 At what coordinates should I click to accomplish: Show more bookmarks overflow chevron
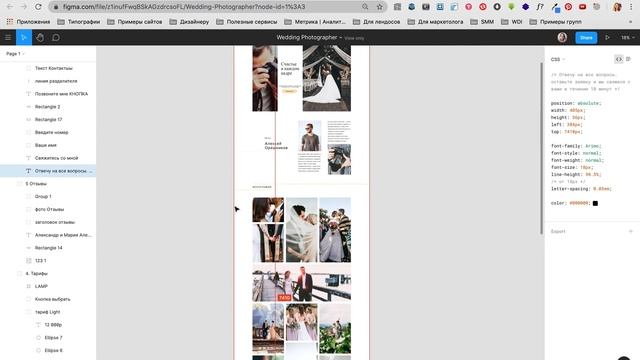click(631, 22)
